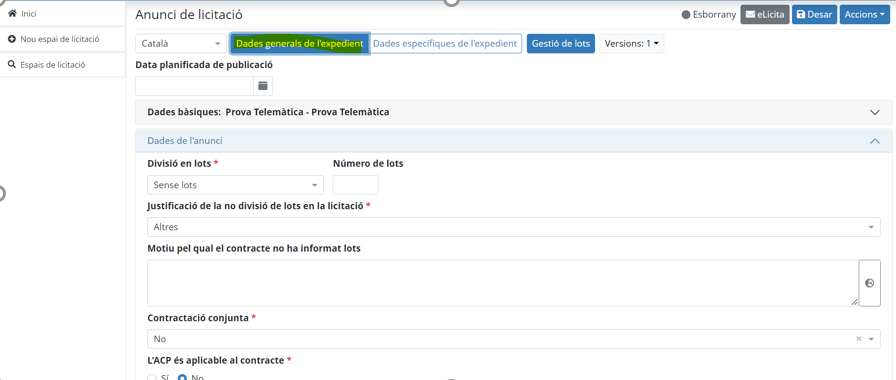
Task: Select the Sí radio for ACP aplicable
Action: tap(152, 378)
